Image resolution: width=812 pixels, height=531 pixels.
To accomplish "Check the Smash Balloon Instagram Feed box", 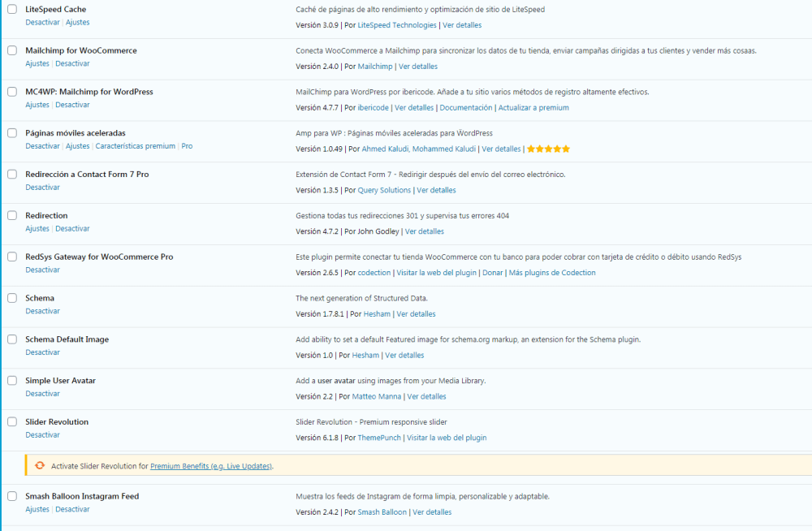I will tap(12, 496).
